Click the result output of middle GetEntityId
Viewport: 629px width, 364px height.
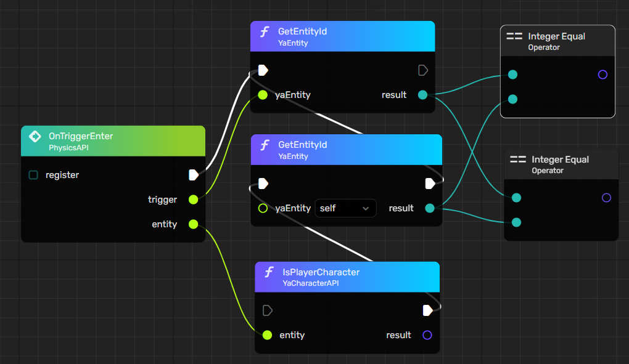coord(429,208)
